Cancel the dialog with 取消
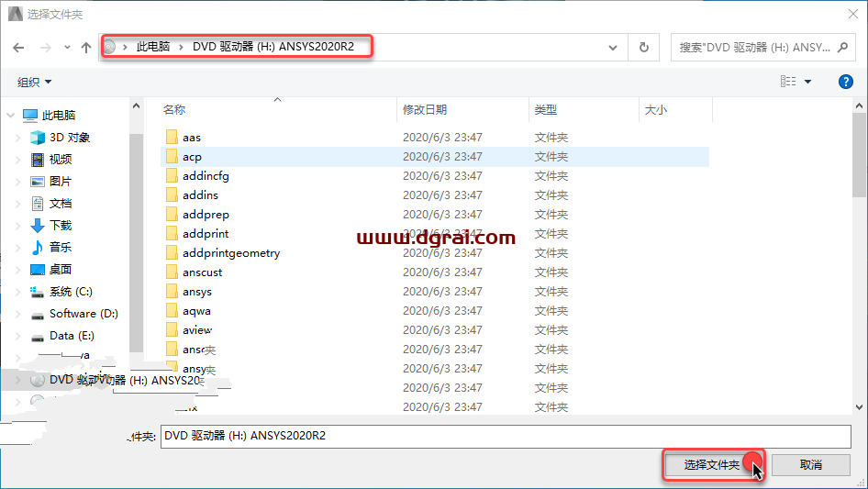 (x=810, y=464)
